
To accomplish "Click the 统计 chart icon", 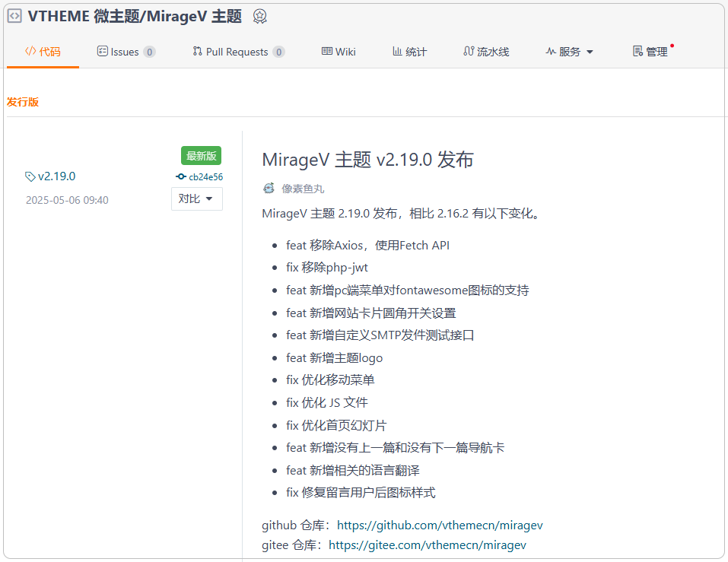I will [397, 51].
